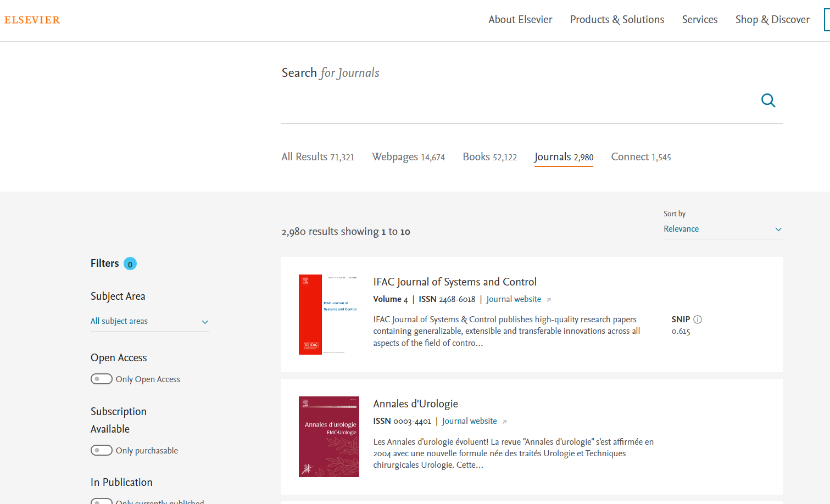Toggle Only currently published switch

tap(102, 501)
